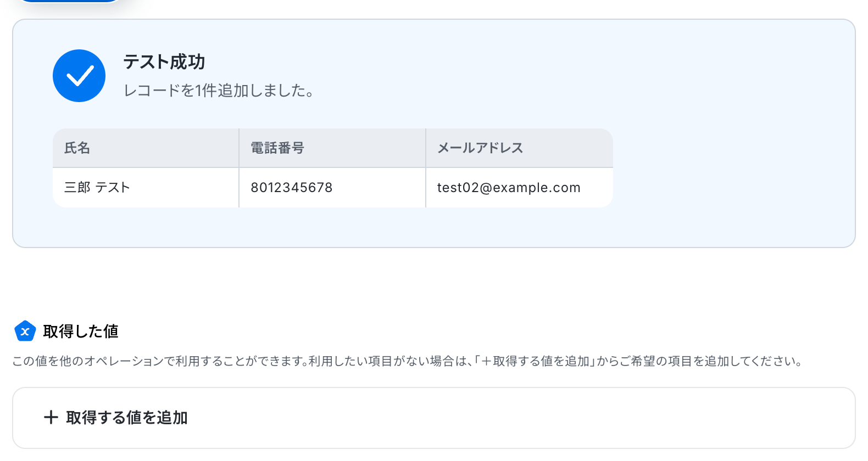Click the plus icon before 取得する値を追加
This screenshot has width=868, height=461.
(51, 418)
